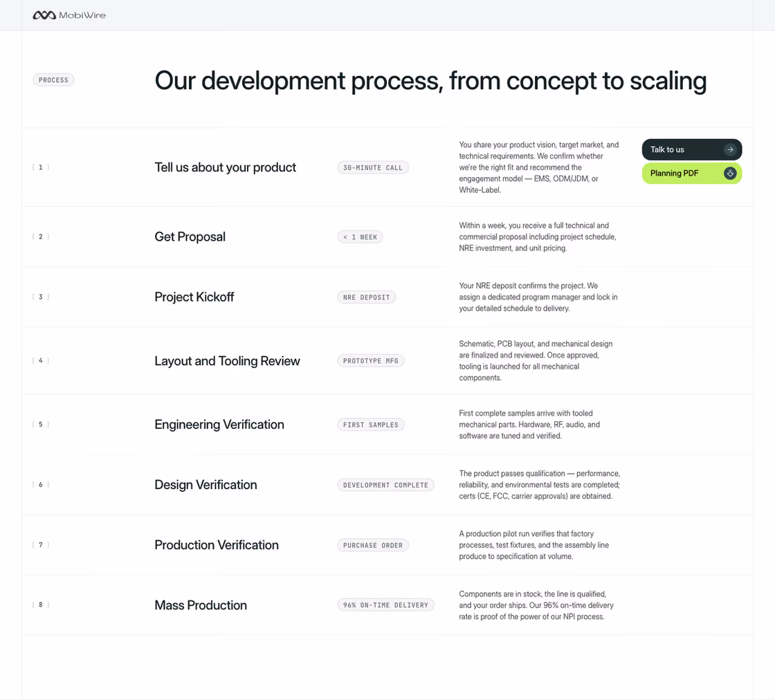This screenshot has height=700, width=775.
Task: Click the FIRST SAMPLES badge
Action: [371, 425]
